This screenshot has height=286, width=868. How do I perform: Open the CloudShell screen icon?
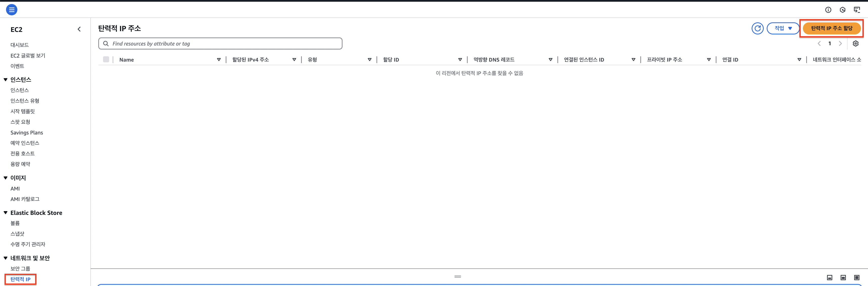coord(856,10)
